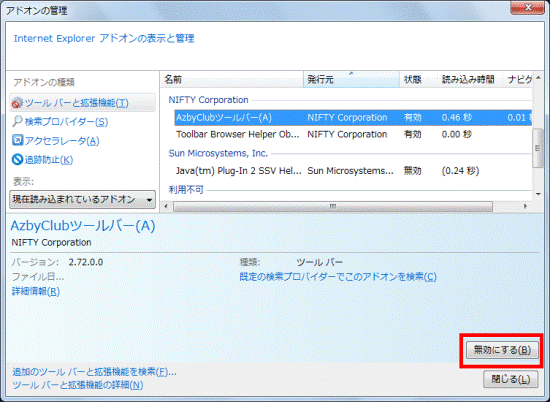Screen dimensions: 550x402
Task: Click 無効 status of Java Plug-In row
Action: tap(412, 171)
